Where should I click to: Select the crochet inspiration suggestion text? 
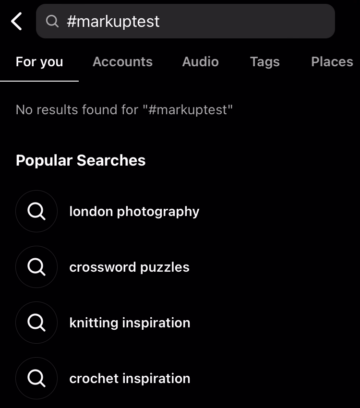tap(130, 379)
